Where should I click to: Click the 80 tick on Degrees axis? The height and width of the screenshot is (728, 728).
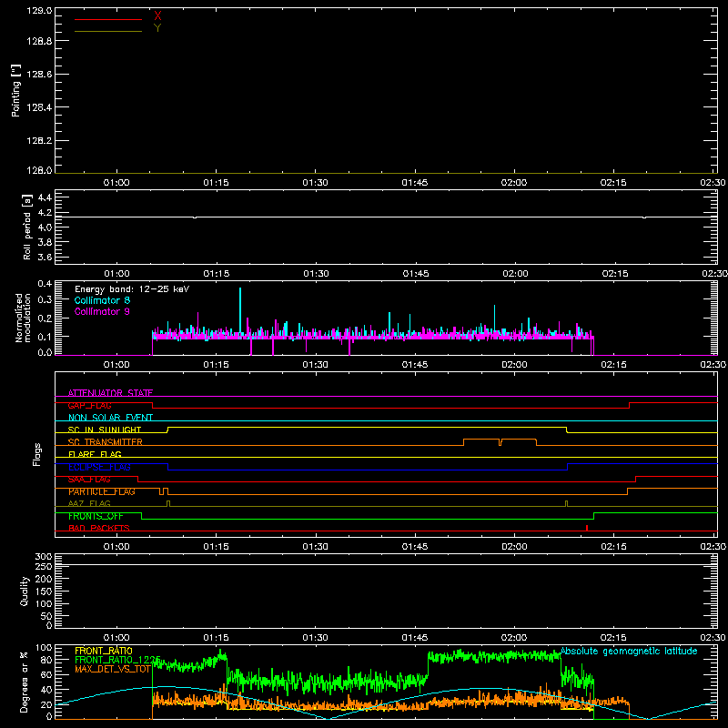point(46,660)
